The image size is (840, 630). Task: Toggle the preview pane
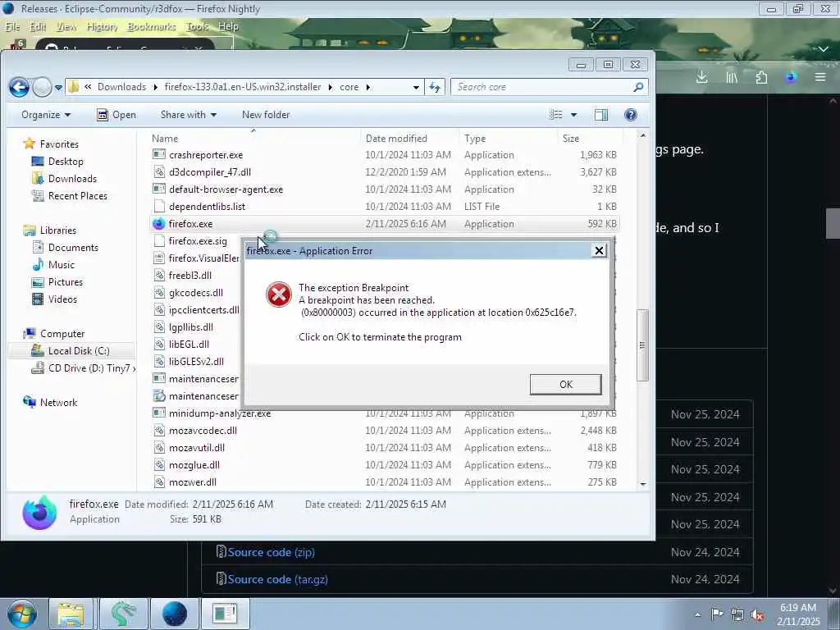(601, 115)
